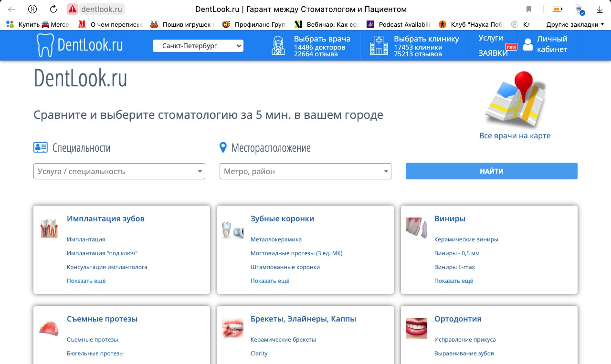
Task: Go back with the browser back arrow
Action: click(11, 9)
